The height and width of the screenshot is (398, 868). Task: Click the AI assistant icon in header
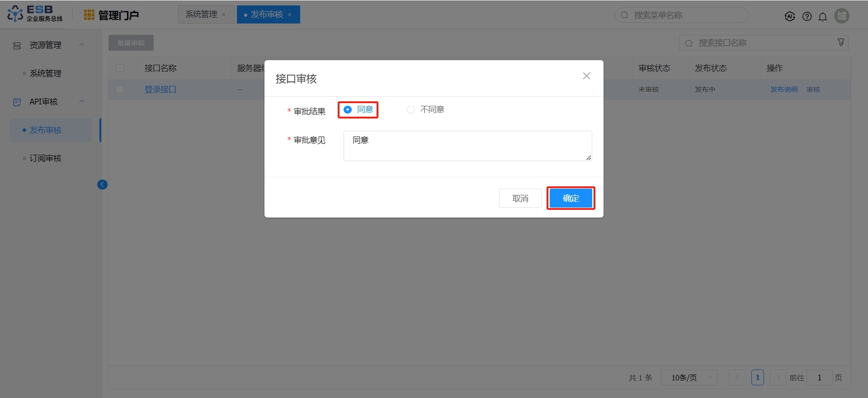[790, 16]
